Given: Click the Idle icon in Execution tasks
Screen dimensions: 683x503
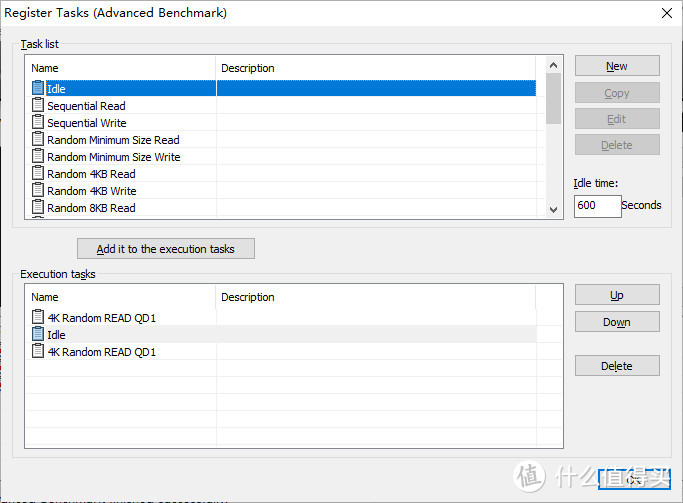Looking at the screenshot, I should tap(38, 335).
